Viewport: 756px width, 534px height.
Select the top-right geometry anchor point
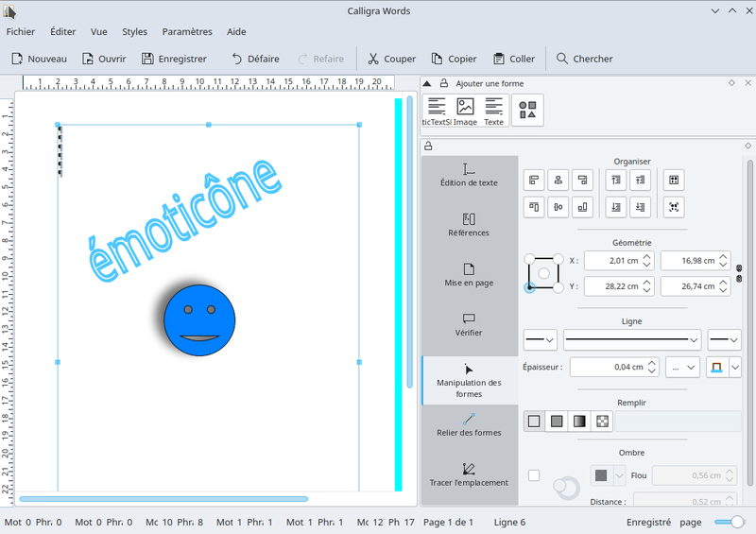coord(558,259)
